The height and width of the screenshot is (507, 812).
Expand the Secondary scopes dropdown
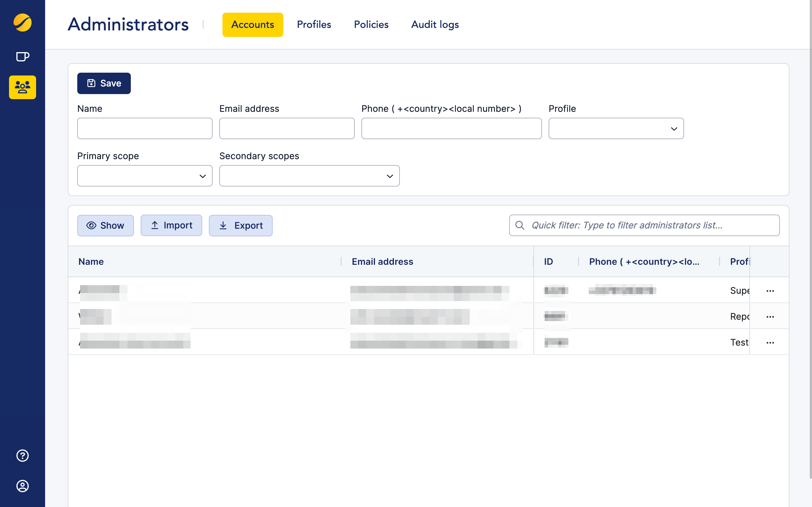(309, 176)
